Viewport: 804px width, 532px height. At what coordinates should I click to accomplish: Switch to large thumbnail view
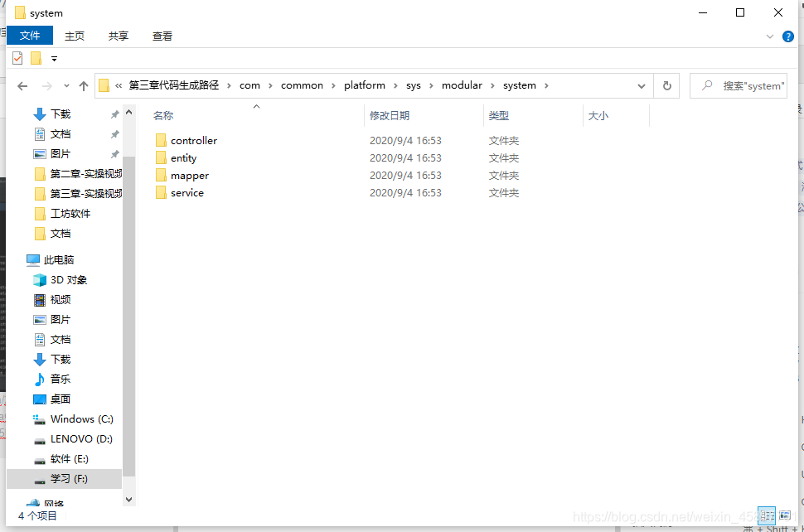[x=785, y=515]
